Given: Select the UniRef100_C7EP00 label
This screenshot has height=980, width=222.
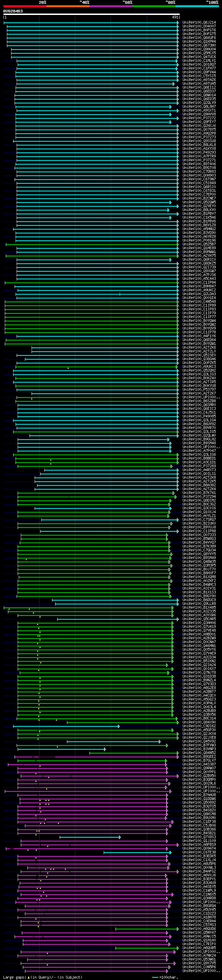Looking at the screenshot, I should click(199, 194).
